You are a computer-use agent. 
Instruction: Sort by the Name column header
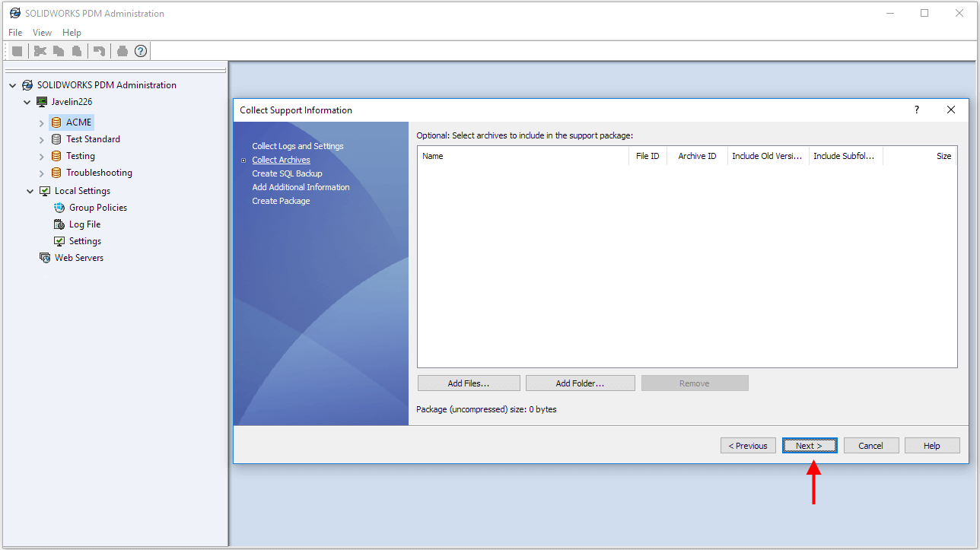[x=523, y=156]
